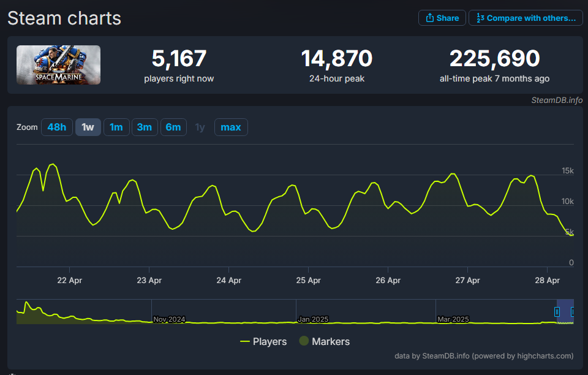Choose the 3m zoom option

(145, 127)
